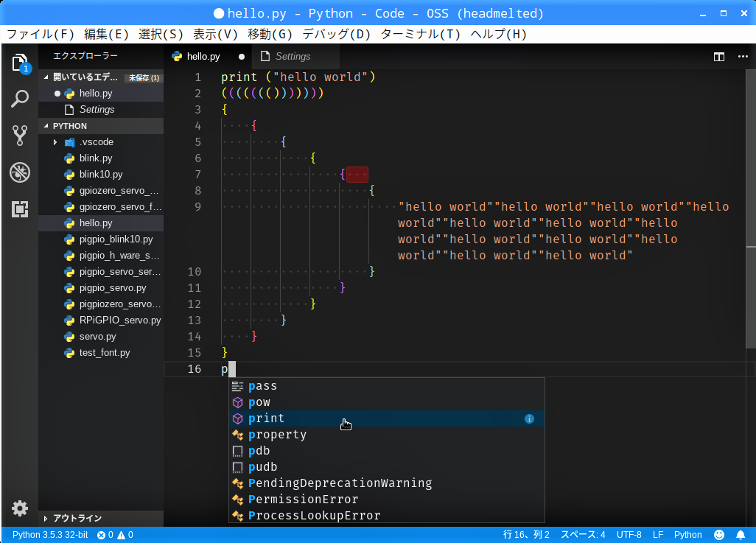
Task: Open the ヘルプ(H) menu
Action: (x=499, y=34)
